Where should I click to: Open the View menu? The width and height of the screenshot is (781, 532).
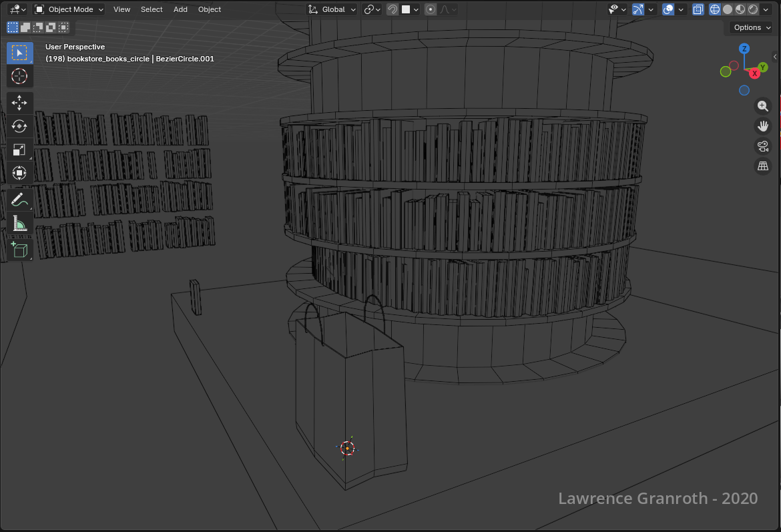click(121, 9)
